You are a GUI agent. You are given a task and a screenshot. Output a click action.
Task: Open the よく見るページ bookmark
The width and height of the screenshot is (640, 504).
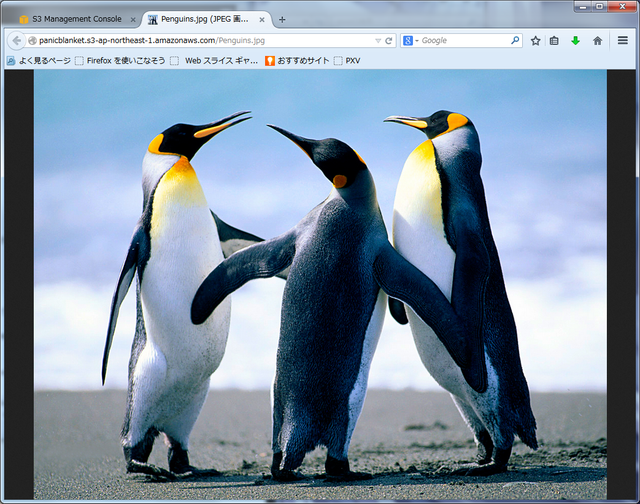(39, 61)
